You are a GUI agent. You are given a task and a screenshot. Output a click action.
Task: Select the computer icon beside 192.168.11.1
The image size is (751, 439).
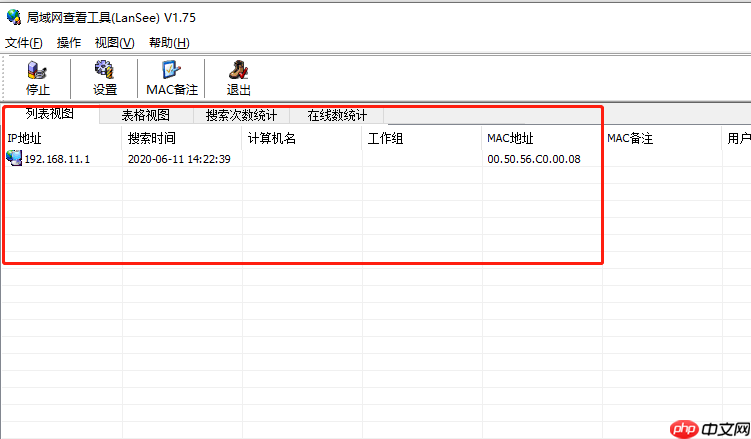[x=14, y=158]
